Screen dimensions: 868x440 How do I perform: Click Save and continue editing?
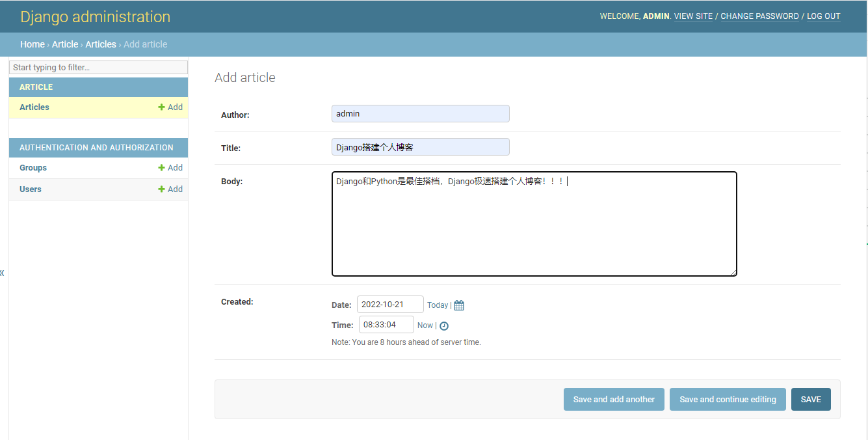tap(728, 399)
